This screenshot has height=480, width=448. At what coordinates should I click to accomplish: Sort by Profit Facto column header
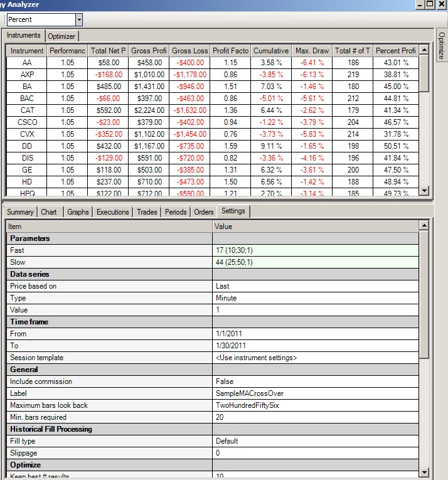tap(230, 51)
